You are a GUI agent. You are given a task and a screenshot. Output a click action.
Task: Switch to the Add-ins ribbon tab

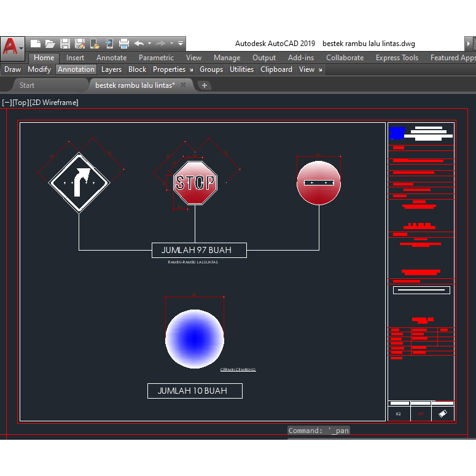click(301, 58)
